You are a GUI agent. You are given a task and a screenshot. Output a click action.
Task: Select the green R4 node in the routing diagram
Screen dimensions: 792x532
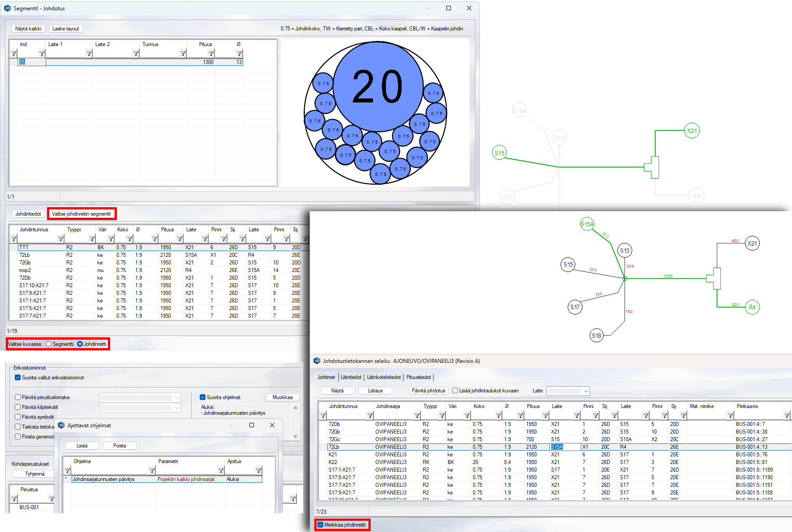point(752,307)
